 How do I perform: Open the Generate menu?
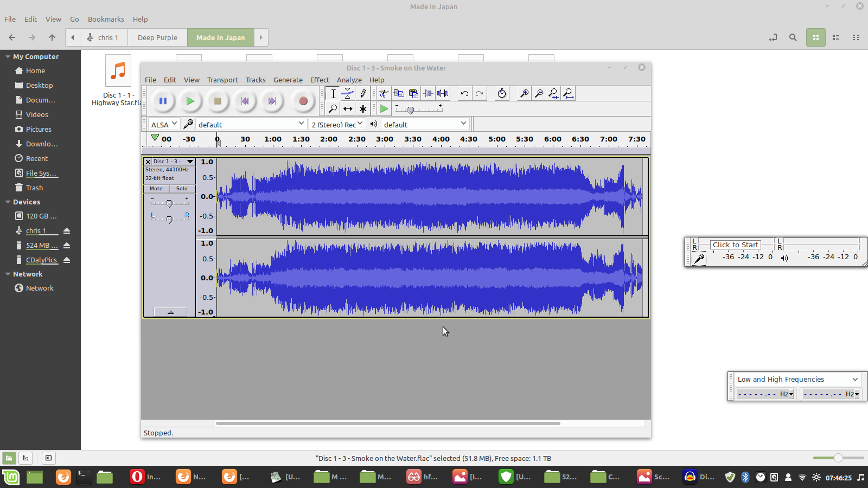(x=288, y=80)
